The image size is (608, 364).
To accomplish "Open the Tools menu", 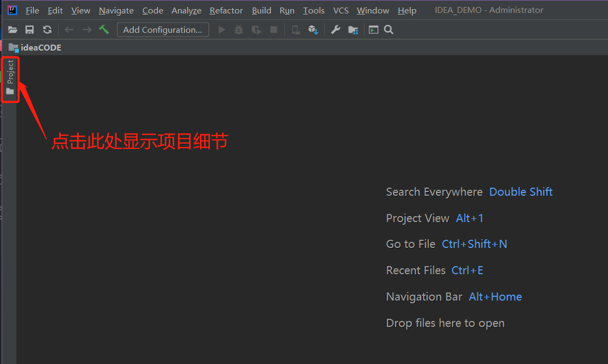I will click(313, 10).
